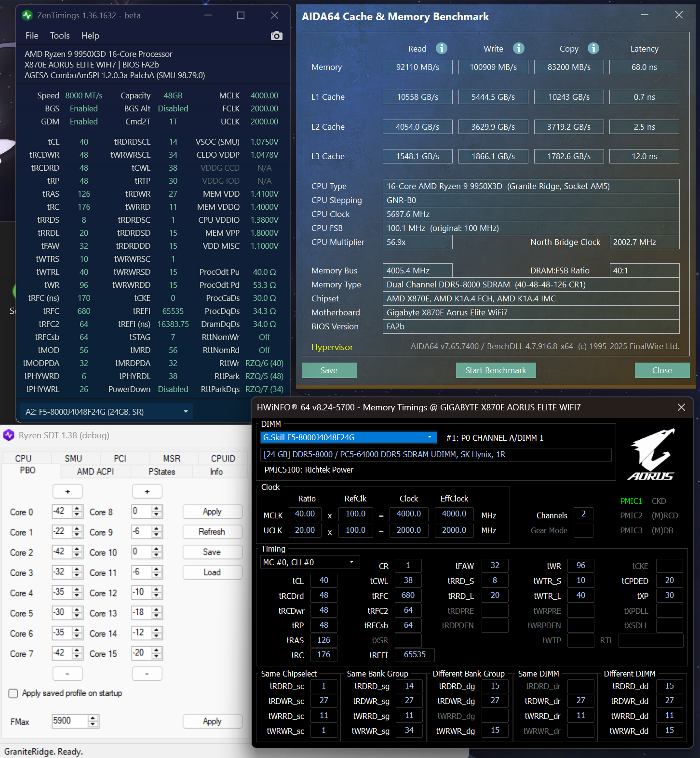Viewport: 700px width, 758px height.
Task: Click Save in the Ryzen SDT window
Action: point(212,552)
